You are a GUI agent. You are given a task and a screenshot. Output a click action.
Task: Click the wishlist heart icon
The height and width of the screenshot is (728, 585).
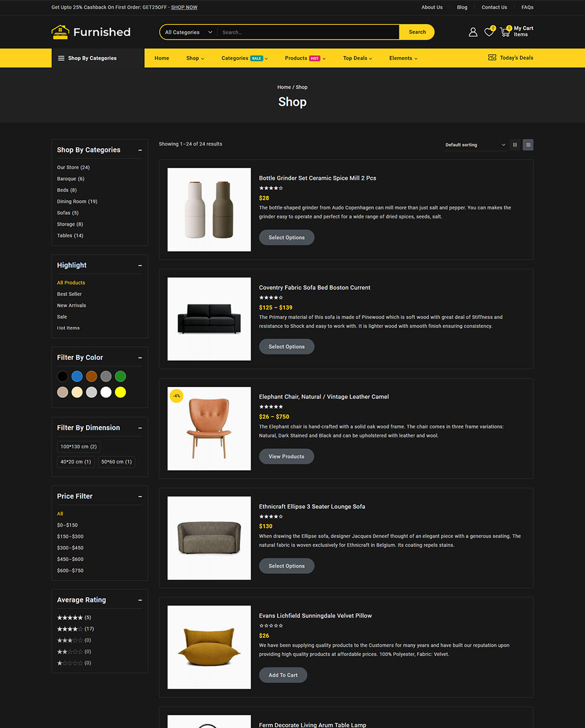[x=489, y=32]
